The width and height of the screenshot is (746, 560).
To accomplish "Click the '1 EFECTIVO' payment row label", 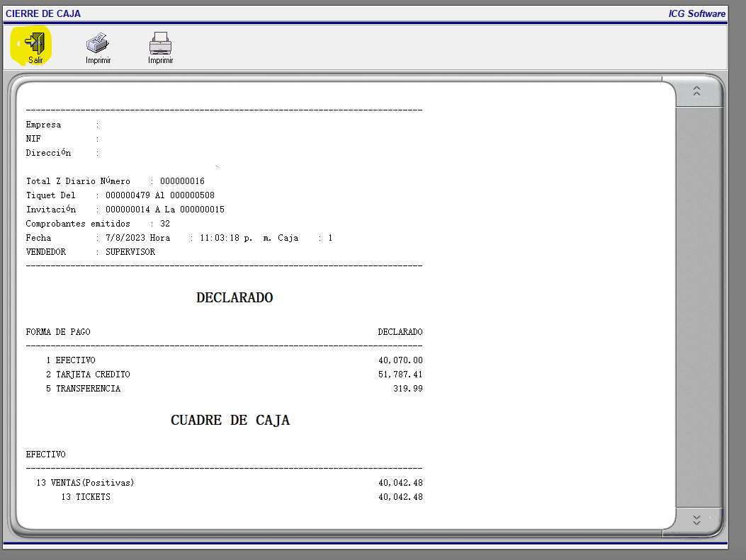I will pos(71,360).
